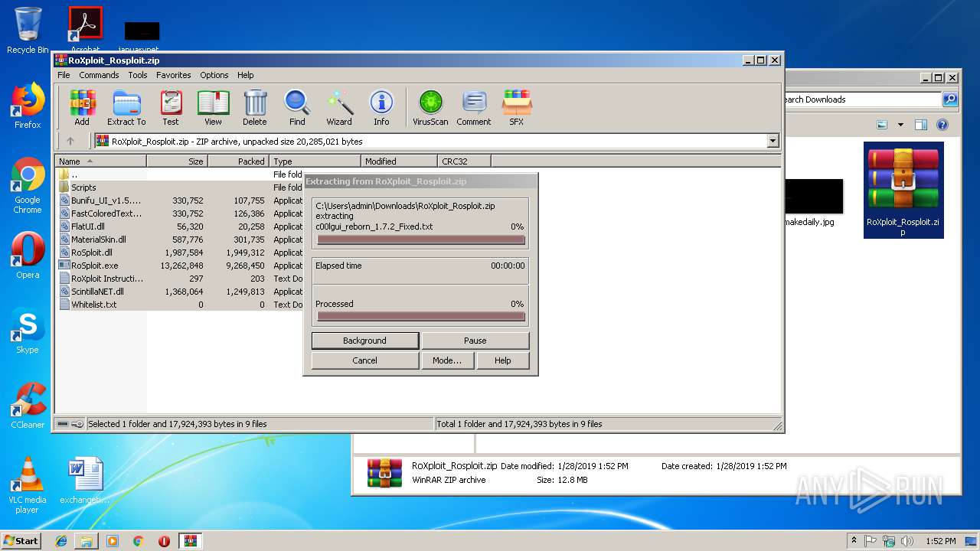Open the Wizard tool

[339, 107]
